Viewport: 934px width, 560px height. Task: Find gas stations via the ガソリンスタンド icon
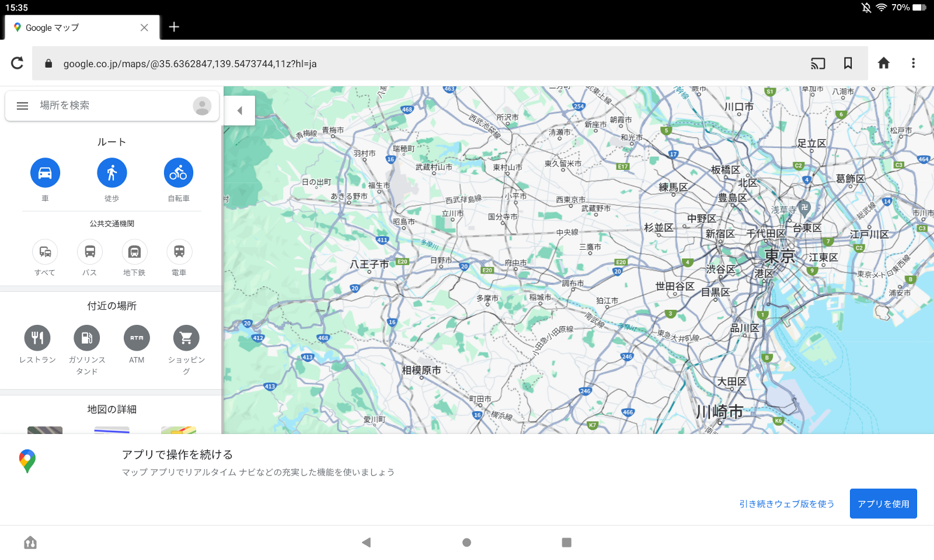pos(87,338)
